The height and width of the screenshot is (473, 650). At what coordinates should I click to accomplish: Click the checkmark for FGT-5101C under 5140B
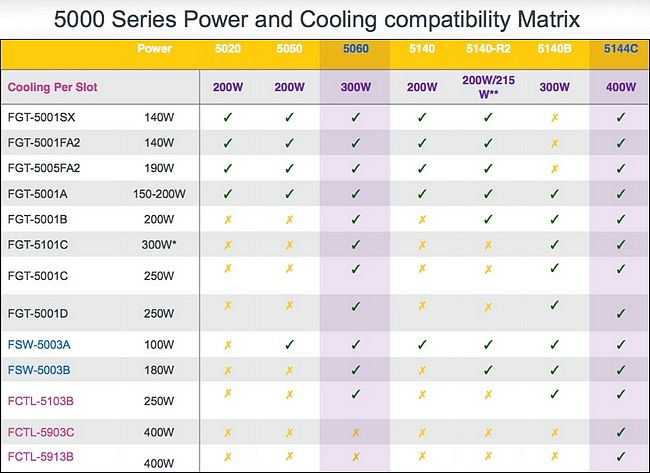point(553,243)
